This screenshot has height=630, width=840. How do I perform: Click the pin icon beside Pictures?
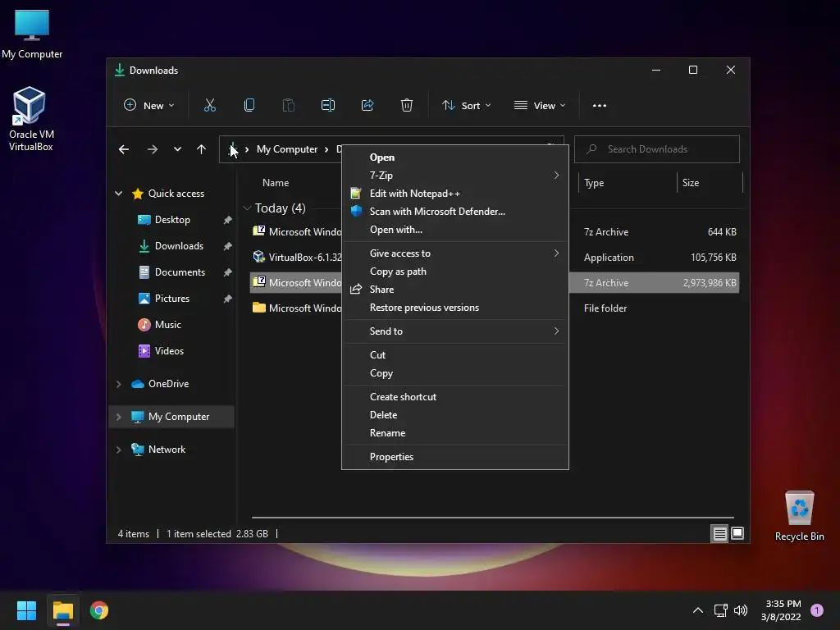(x=228, y=299)
